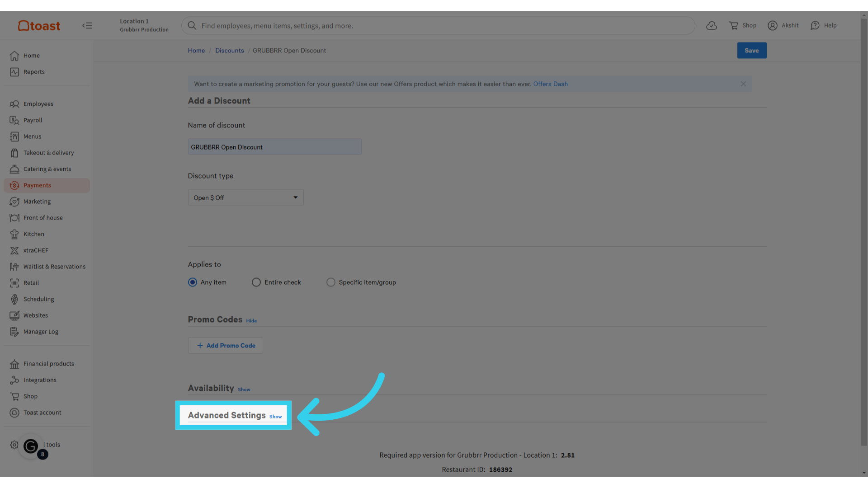The height and width of the screenshot is (488, 868).
Task: Click the Save button
Action: click(x=752, y=51)
